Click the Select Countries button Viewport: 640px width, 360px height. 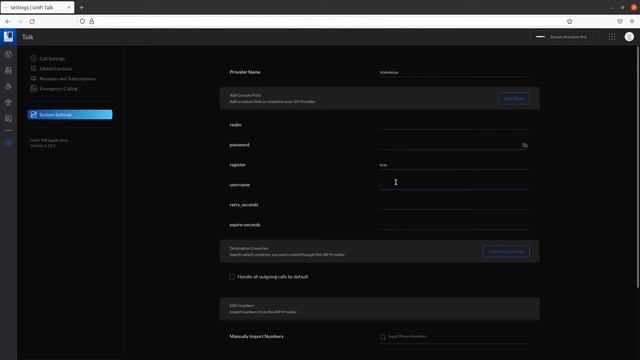(x=506, y=251)
